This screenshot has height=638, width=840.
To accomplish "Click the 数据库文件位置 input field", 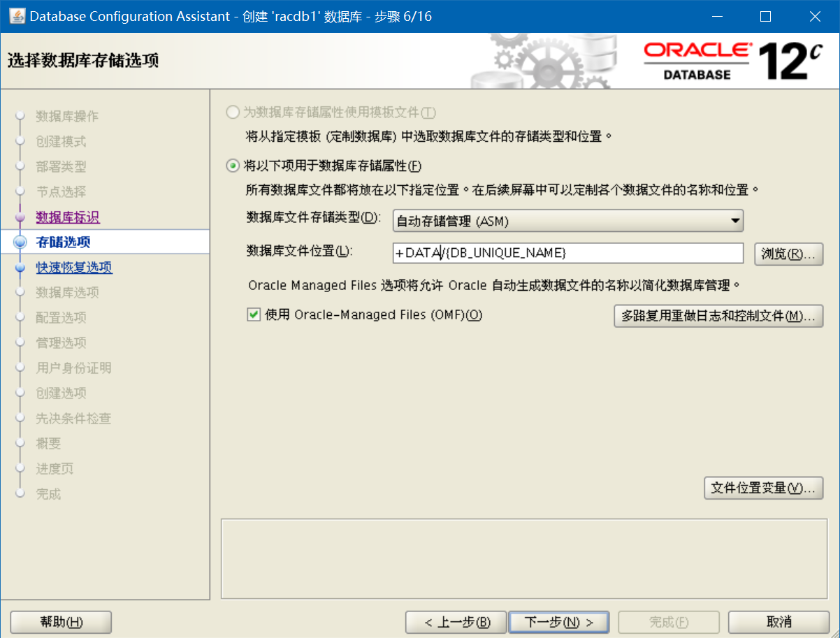I will (567, 253).
